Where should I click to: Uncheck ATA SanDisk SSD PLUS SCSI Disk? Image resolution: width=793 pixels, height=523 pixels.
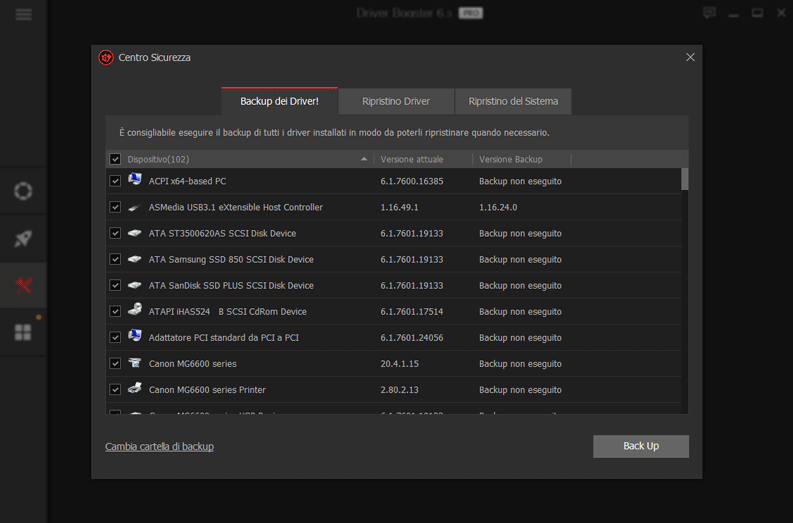[x=115, y=285]
